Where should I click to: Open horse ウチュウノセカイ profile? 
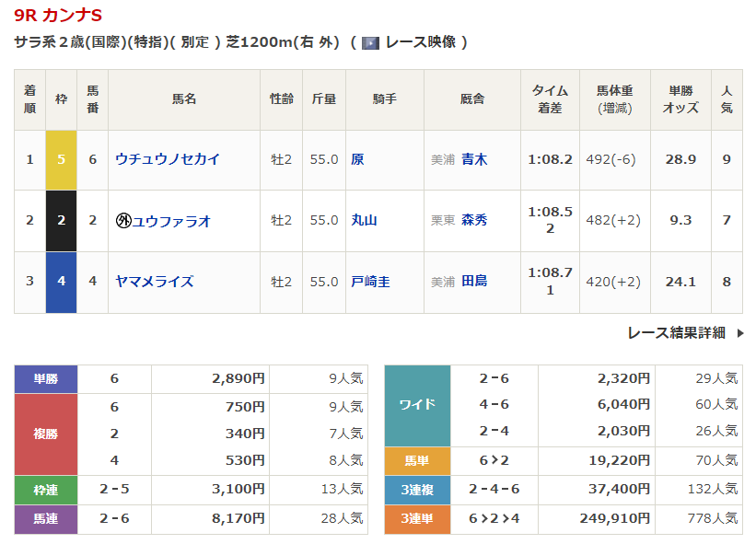tap(168, 159)
